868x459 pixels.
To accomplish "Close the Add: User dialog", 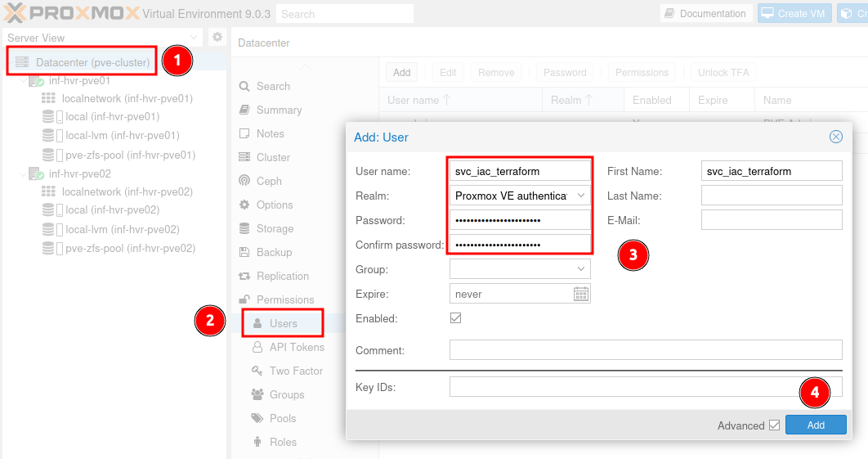I will tap(836, 137).
